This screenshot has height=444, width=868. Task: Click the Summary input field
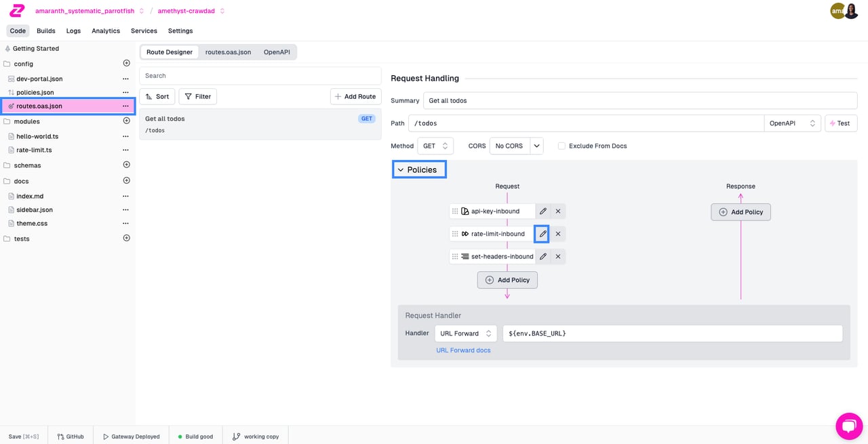640,100
